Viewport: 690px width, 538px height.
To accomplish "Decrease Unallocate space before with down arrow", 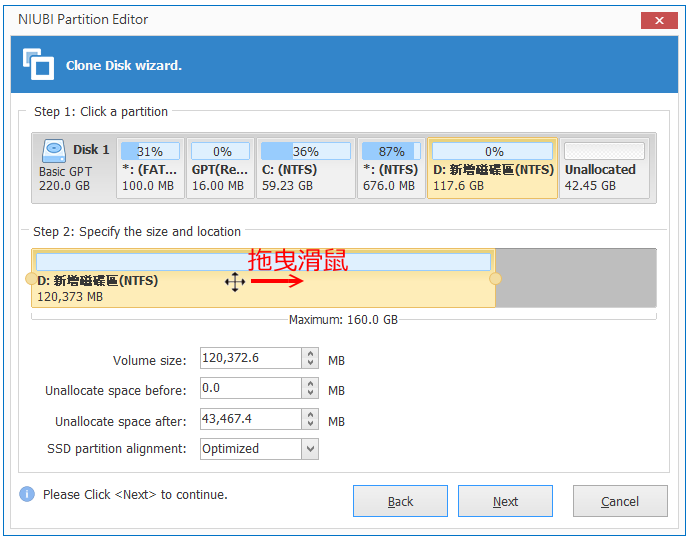I will tap(310, 393).
